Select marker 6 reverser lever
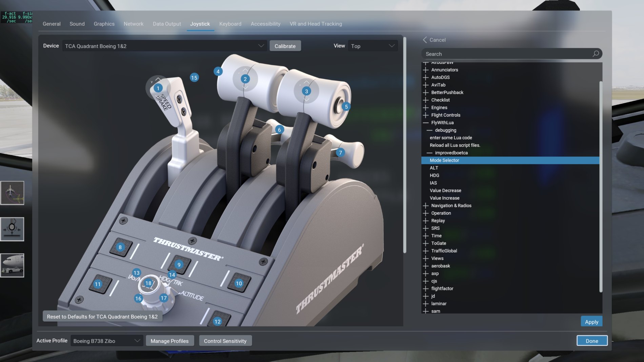The height and width of the screenshot is (362, 644). (279, 129)
